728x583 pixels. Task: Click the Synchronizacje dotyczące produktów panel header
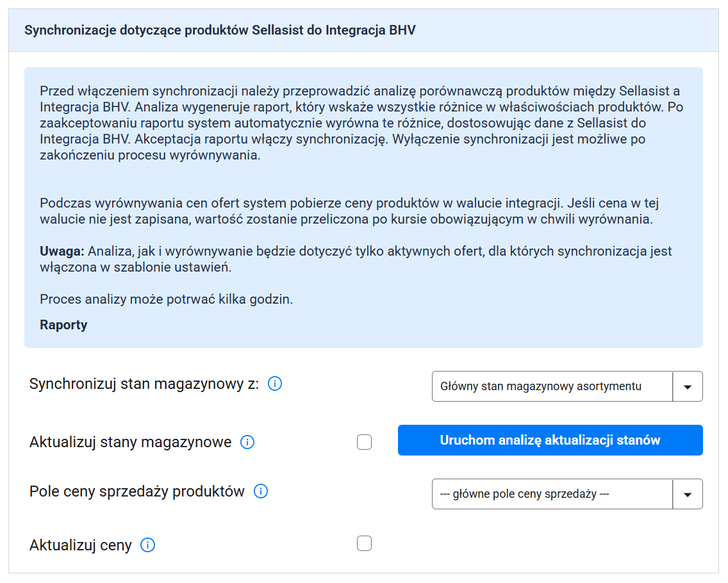click(x=220, y=30)
